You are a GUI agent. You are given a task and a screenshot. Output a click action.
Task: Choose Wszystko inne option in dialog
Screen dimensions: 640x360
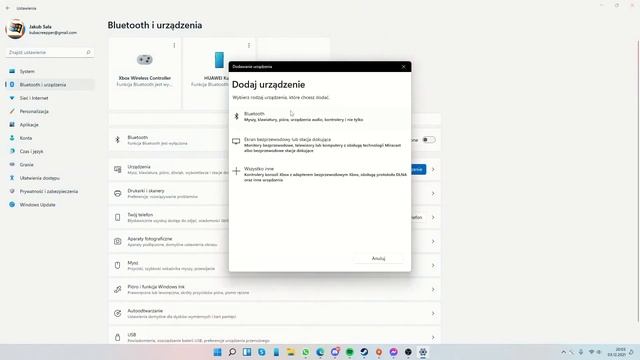[320, 174]
